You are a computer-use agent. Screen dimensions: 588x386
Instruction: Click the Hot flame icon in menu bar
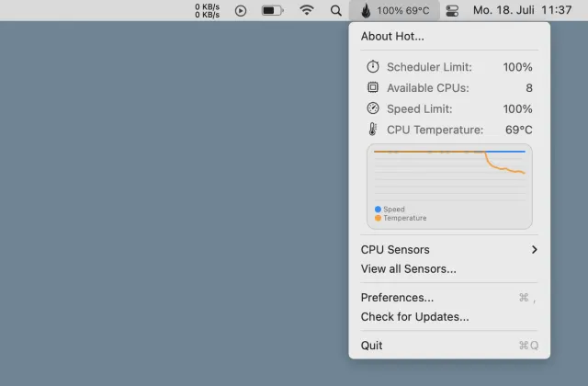366,10
